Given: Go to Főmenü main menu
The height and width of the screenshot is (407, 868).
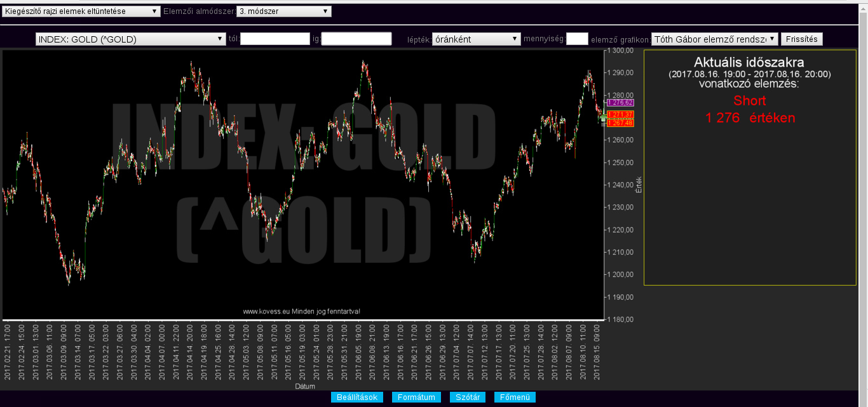Looking at the screenshot, I should [515, 397].
